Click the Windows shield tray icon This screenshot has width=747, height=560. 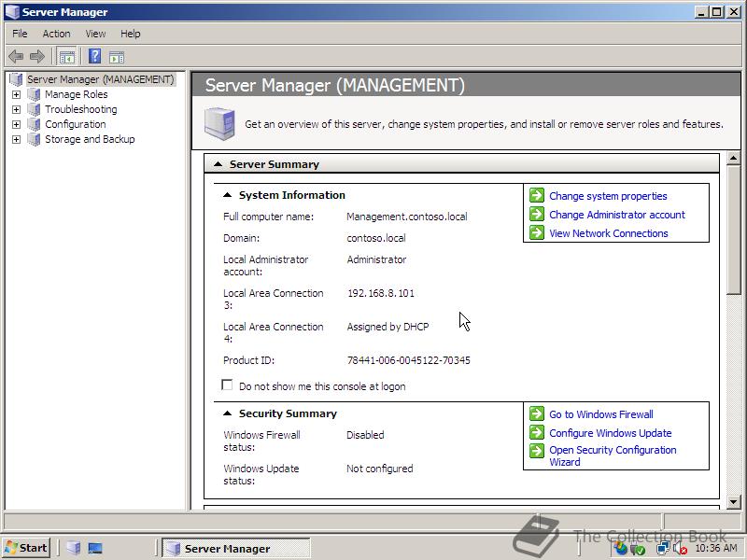[x=621, y=549]
